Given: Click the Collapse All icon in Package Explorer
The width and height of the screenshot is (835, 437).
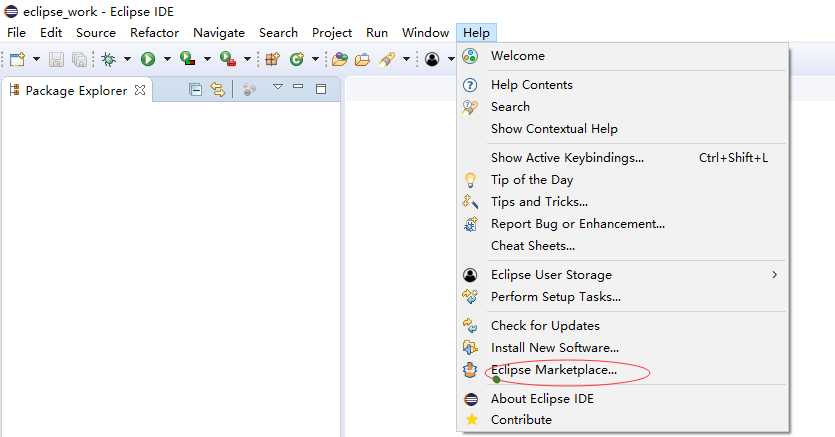Looking at the screenshot, I should [195, 89].
